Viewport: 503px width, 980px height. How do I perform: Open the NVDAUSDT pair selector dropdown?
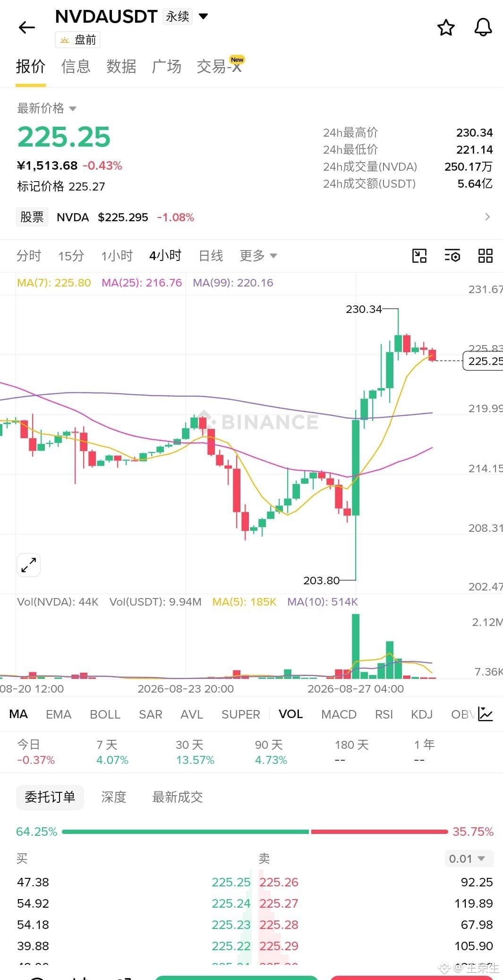coord(204,17)
